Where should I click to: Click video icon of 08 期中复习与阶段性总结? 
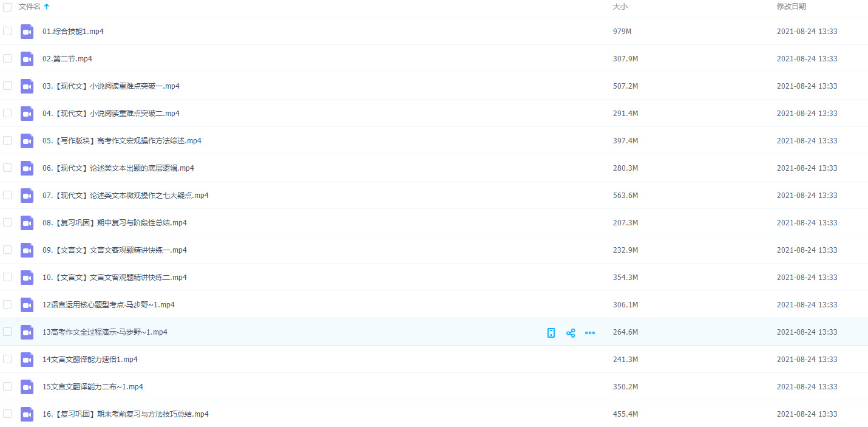27,223
